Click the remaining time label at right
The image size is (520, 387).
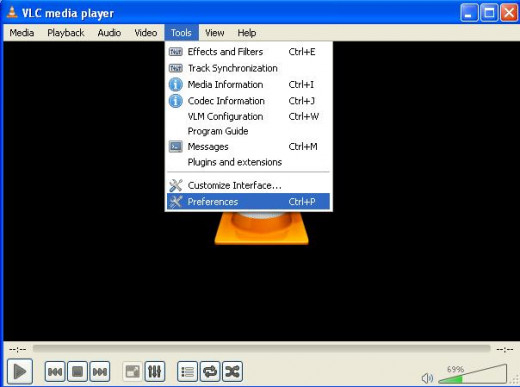505,349
